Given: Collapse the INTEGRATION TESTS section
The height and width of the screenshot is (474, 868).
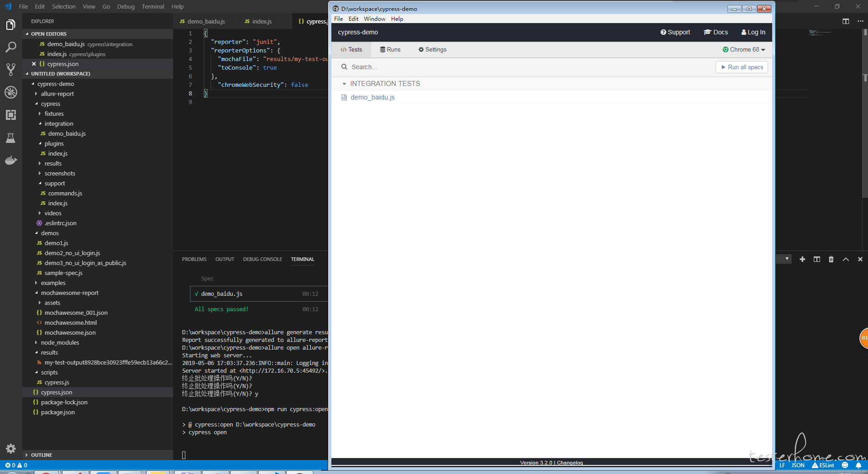Looking at the screenshot, I should (344, 84).
